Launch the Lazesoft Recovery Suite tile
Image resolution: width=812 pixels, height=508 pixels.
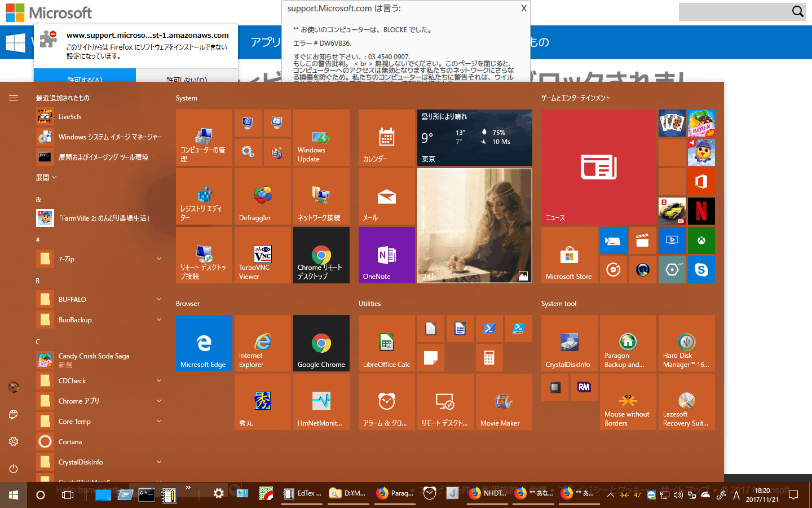pyautogui.click(x=687, y=402)
